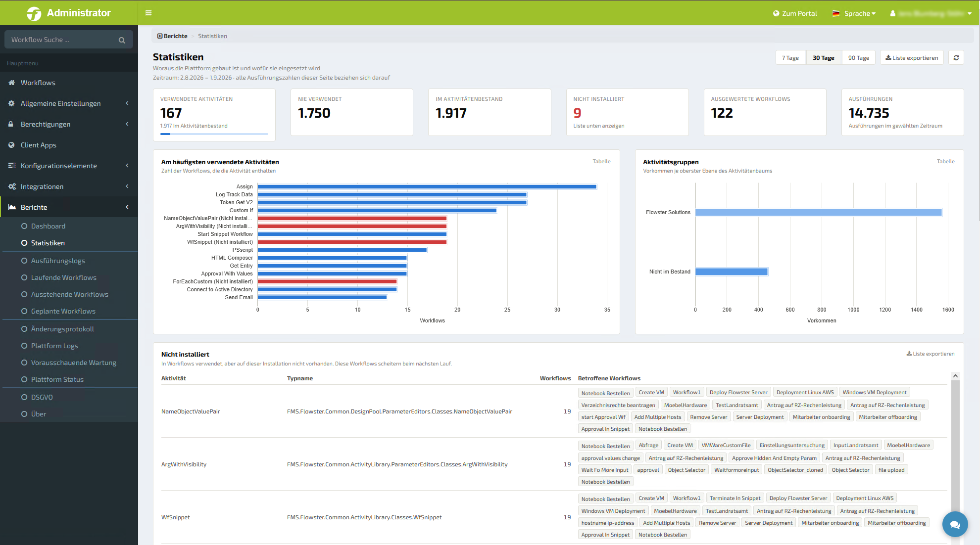Expand Berechtigungen submenu chevron
Image resolution: width=980 pixels, height=545 pixels.
tap(127, 124)
